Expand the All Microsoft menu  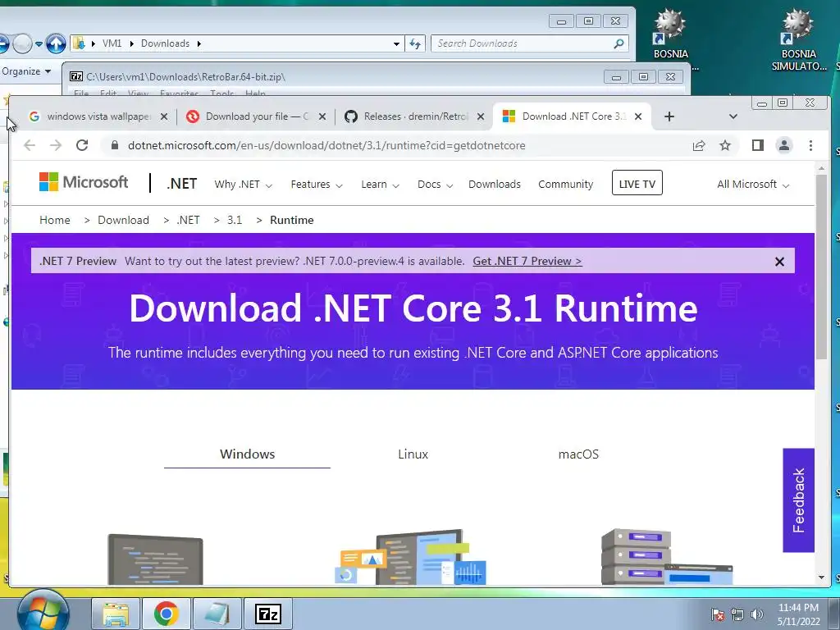tap(753, 185)
